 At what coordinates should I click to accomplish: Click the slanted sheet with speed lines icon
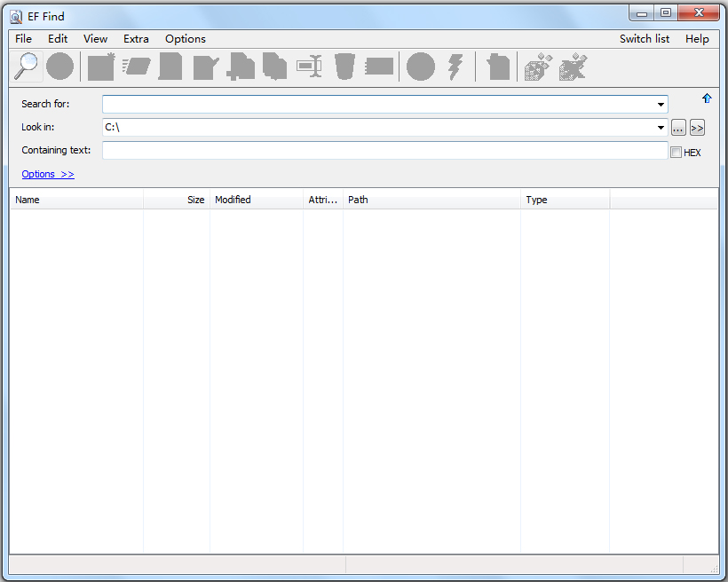pyautogui.click(x=136, y=67)
